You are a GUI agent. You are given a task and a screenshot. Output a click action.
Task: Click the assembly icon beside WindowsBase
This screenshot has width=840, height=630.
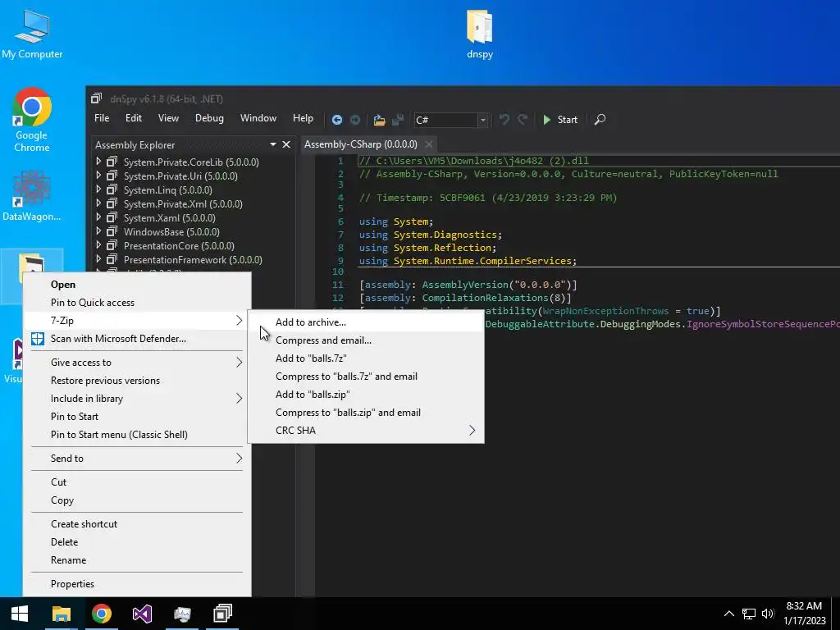[x=112, y=231]
